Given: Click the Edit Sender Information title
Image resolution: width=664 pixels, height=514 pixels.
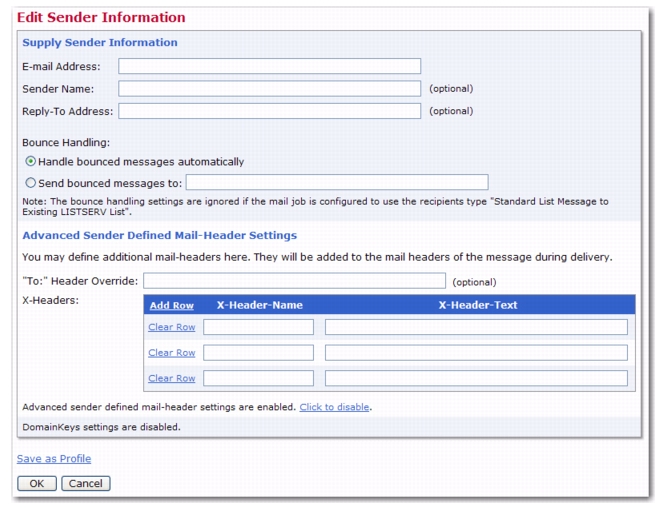Looking at the screenshot, I should pos(101,17).
